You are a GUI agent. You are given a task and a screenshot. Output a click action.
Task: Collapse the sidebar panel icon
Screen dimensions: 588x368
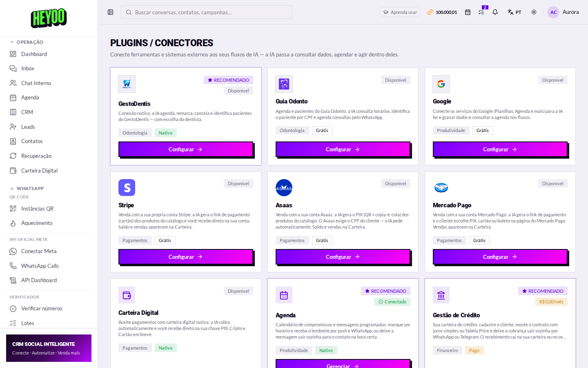pos(110,12)
